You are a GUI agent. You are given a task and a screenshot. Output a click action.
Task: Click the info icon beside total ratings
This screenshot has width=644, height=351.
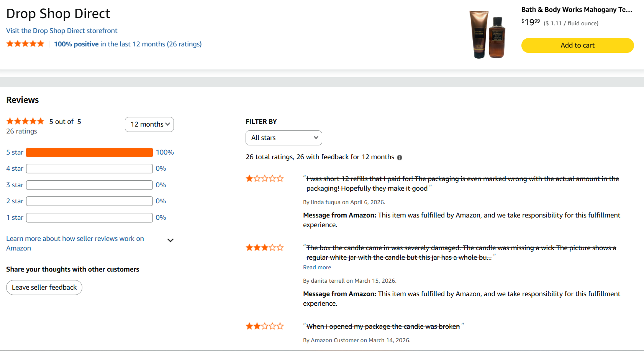click(x=400, y=158)
